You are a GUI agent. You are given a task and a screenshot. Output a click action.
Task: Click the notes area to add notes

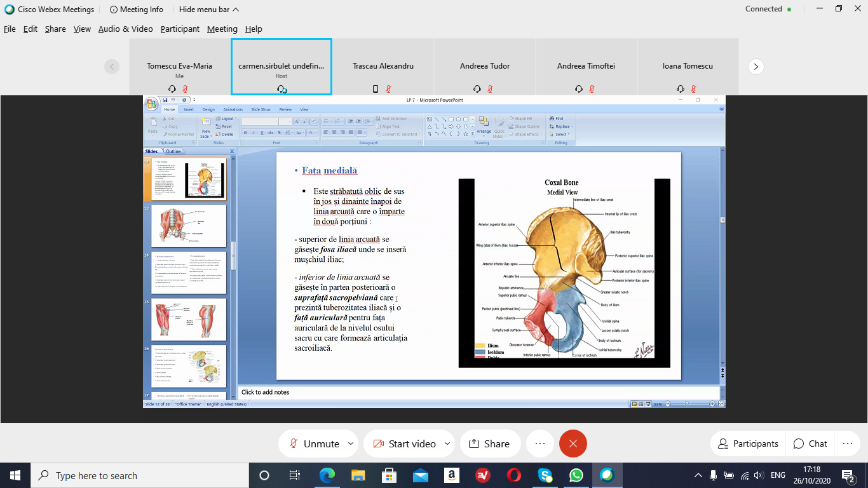(479, 392)
